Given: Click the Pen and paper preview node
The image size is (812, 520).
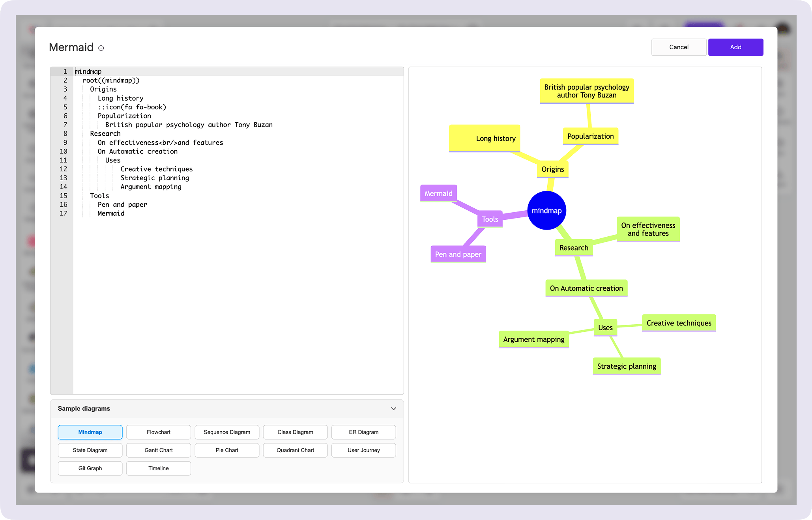Looking at the screenshot, I should tap(458, 254).
